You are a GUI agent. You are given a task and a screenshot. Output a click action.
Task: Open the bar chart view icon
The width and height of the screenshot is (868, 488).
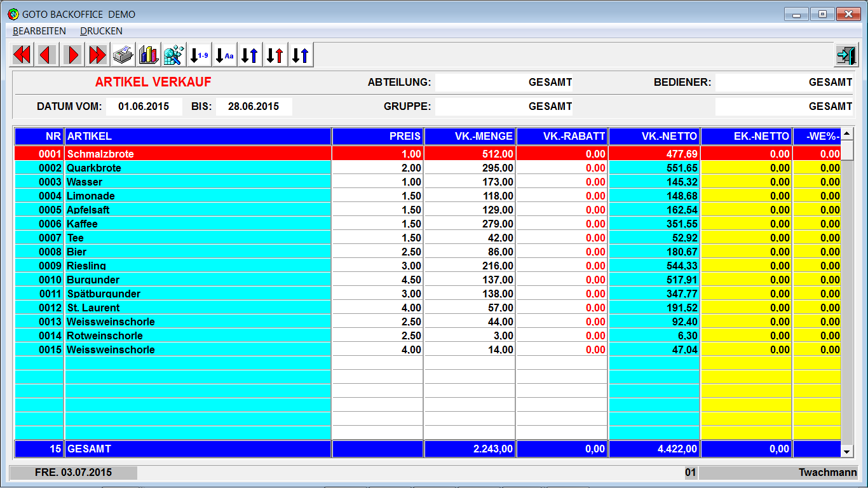tap(148, 55)
